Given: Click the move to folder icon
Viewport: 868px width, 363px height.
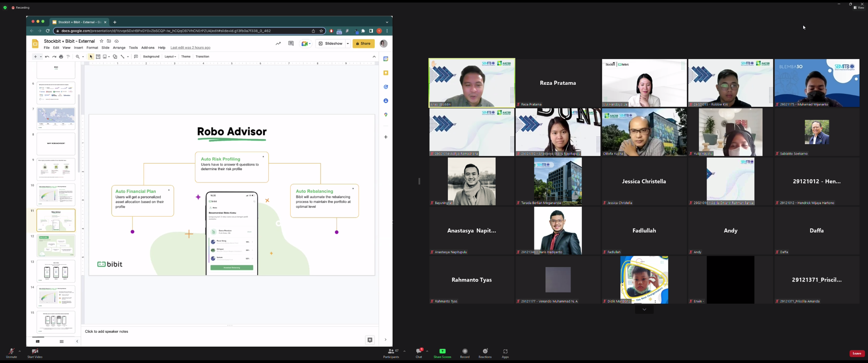Looking at the screenshot, I should 109,41.
